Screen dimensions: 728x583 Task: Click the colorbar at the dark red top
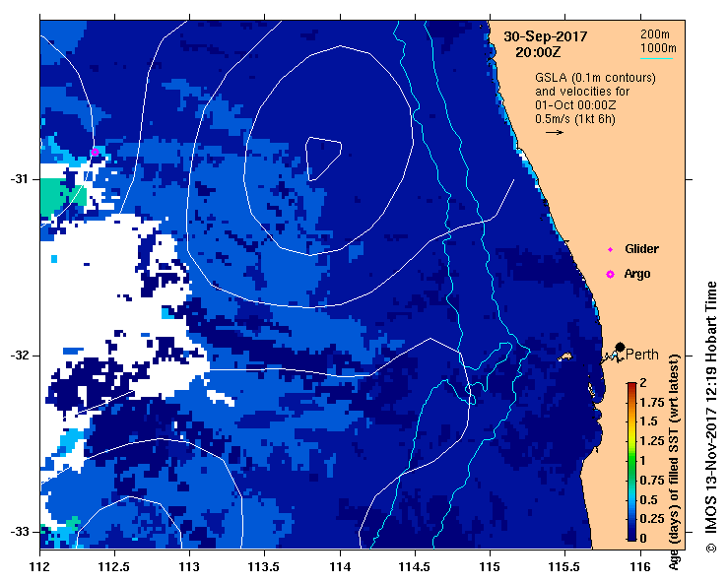click(631, 385)
